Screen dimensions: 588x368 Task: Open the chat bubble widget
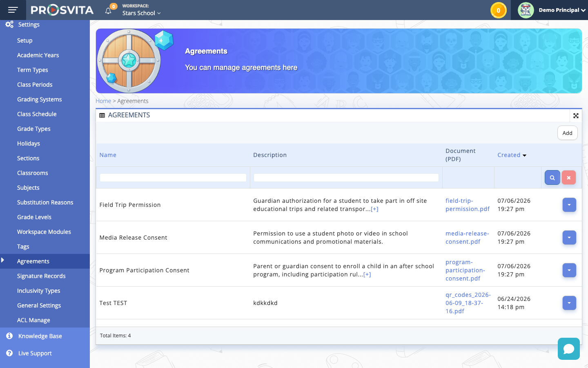click(x=569, y=349)
